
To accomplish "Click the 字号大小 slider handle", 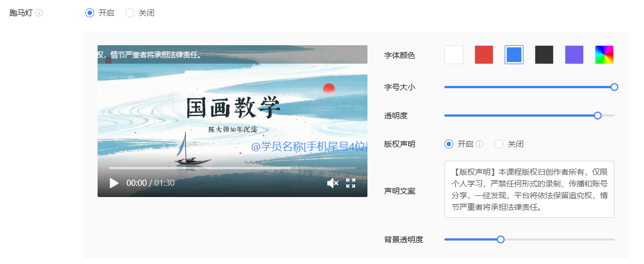I will tap(614, 87).
